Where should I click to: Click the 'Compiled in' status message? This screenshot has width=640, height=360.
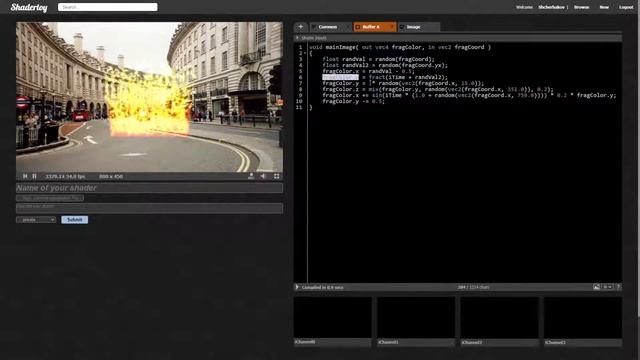coord(322,287)
